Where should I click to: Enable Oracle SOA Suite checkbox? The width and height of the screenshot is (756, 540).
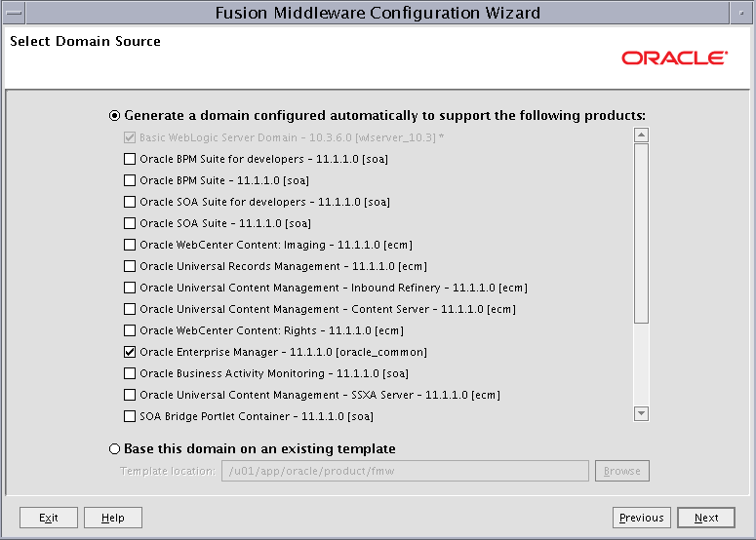pyautogui.click(x=130, y=223)
